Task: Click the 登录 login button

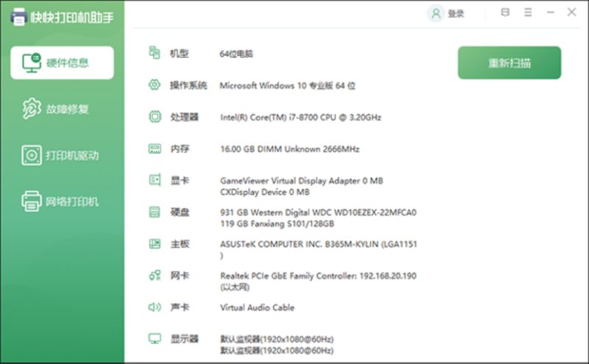Action: tap(448, 13)
